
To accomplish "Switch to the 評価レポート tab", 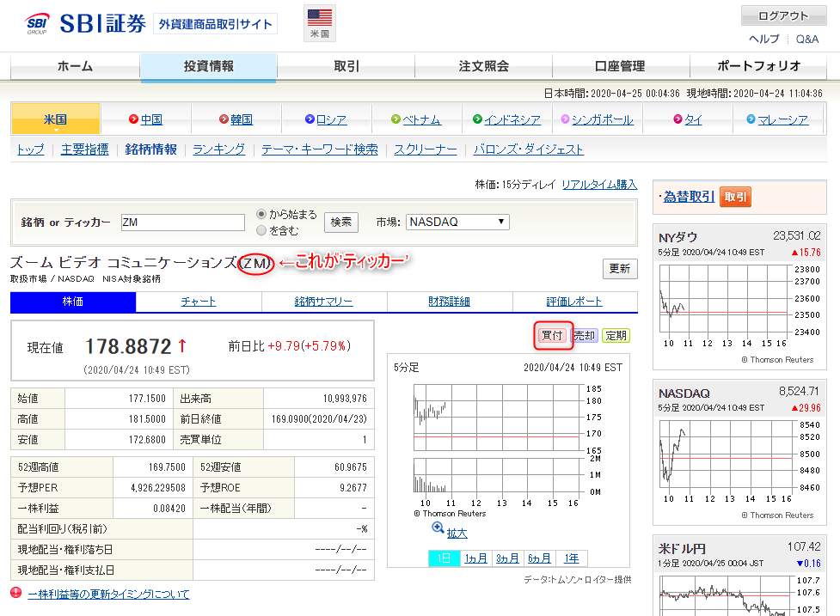I will click(574, 302).
